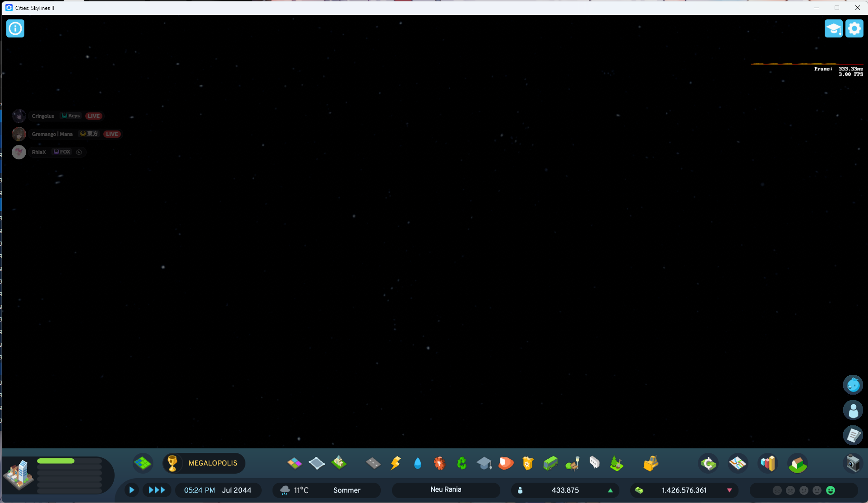Viewport: 868px width, 503px height.
Task: Open the Education and Research menu
Action: point(484,463)
